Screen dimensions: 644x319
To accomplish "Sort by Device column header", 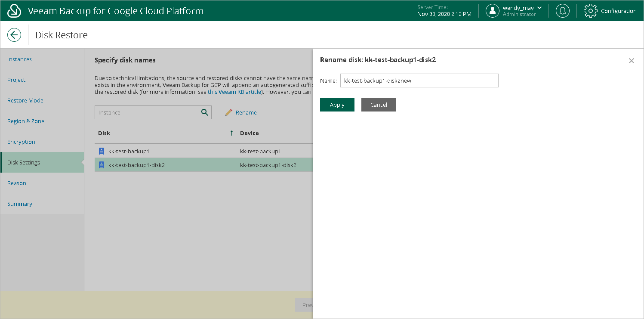I will coord(250,133).
